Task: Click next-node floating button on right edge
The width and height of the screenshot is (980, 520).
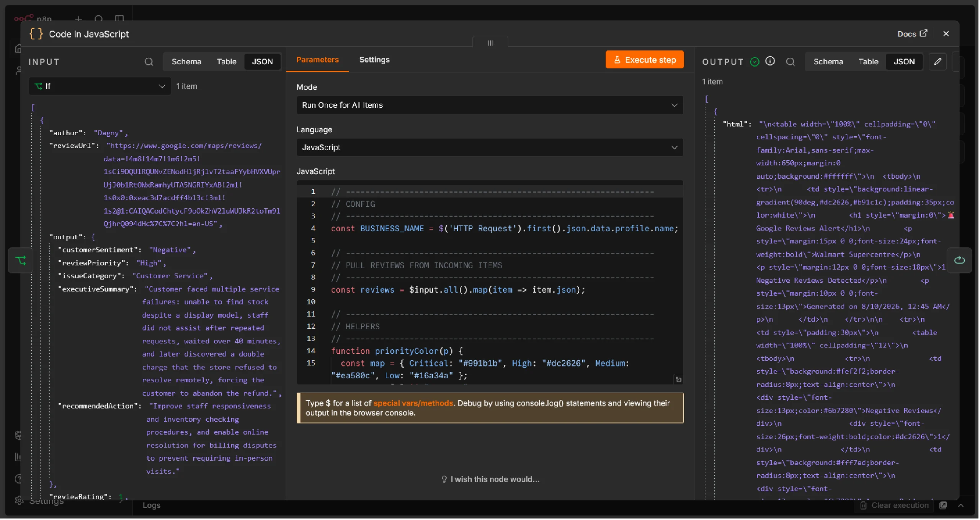Action: click(960, 261)
